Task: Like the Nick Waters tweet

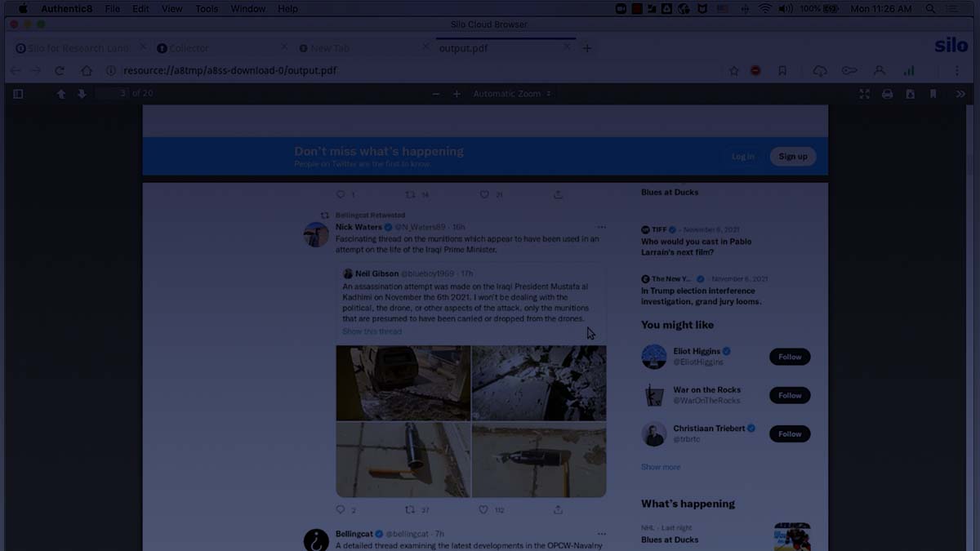Action: 483,509
